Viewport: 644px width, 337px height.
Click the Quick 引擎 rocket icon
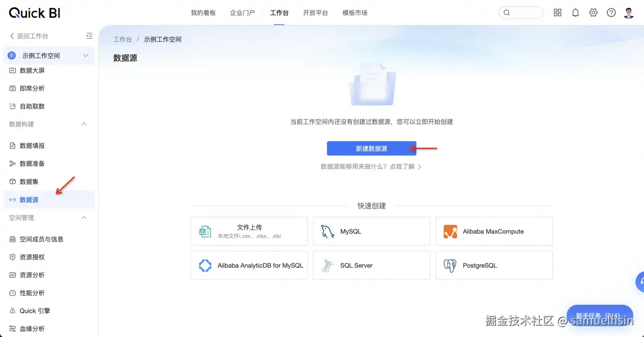point(12,311)
